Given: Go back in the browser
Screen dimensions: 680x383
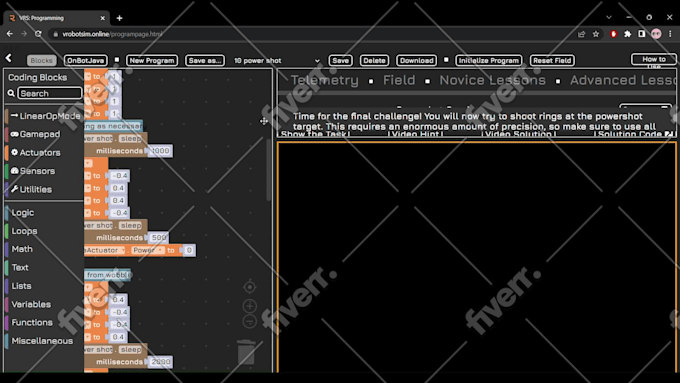Looking at the screenshot, I should (10, 34).
